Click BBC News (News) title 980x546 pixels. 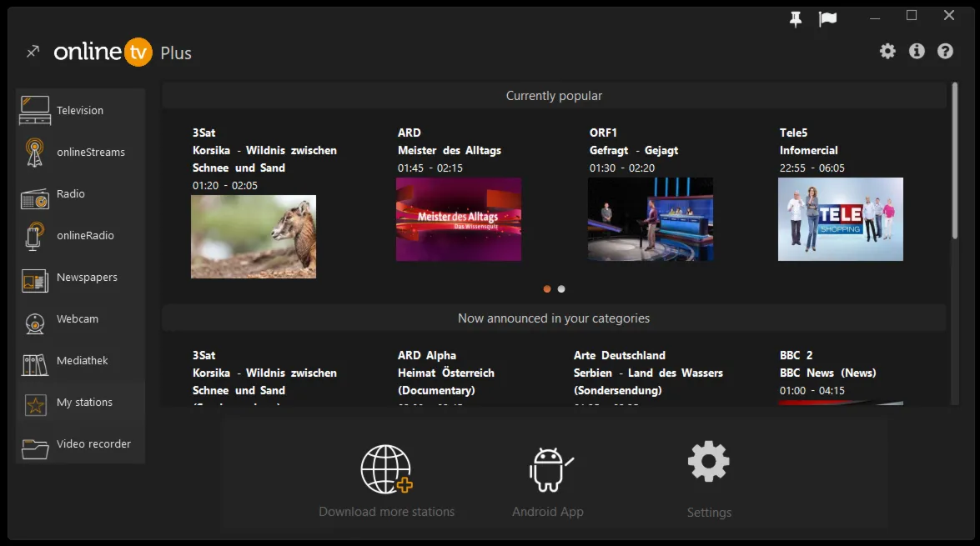point(827,373)
